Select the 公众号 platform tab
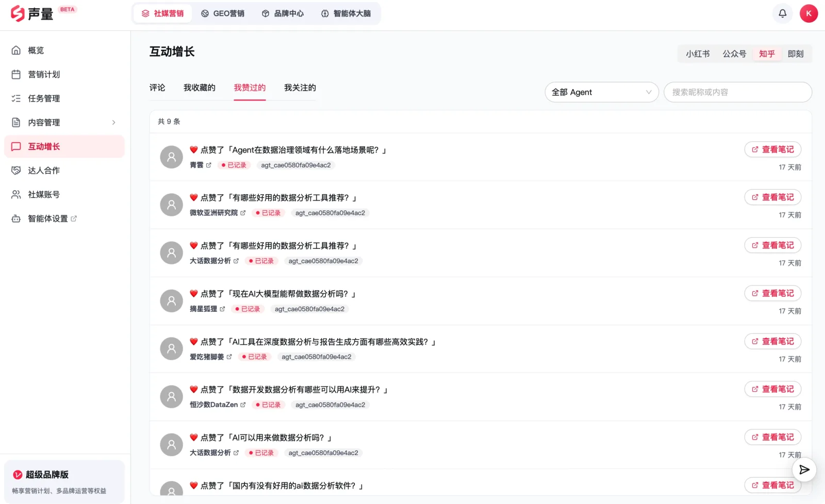 (x=734, y=54)
